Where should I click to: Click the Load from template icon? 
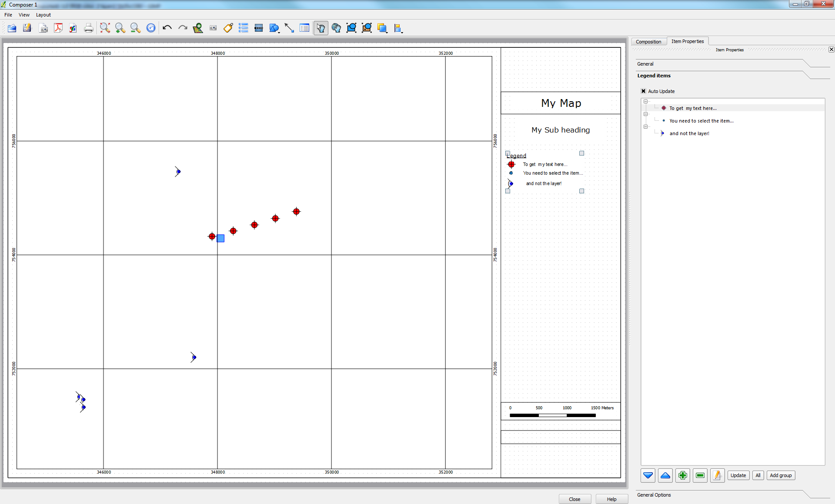[12, 28]
